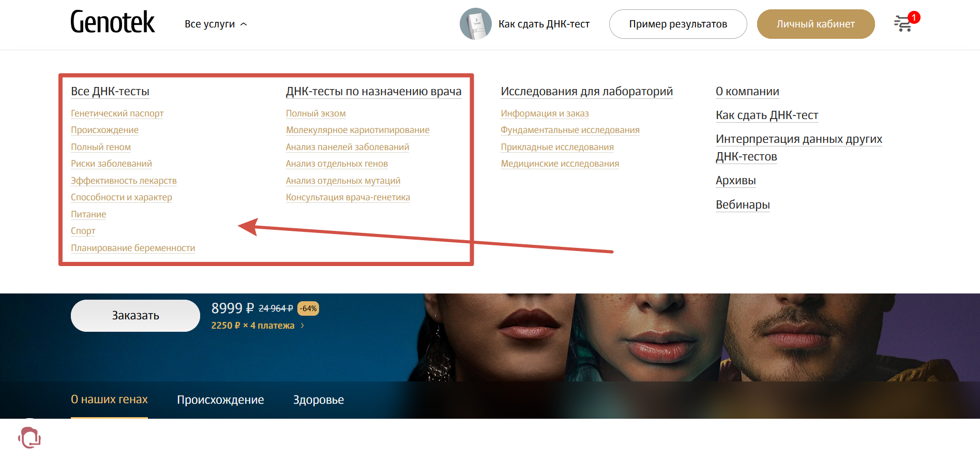Select Планирование беременности
Image resolution: width=980 pixels, height=471 pixels.
[x=133, y=248]
